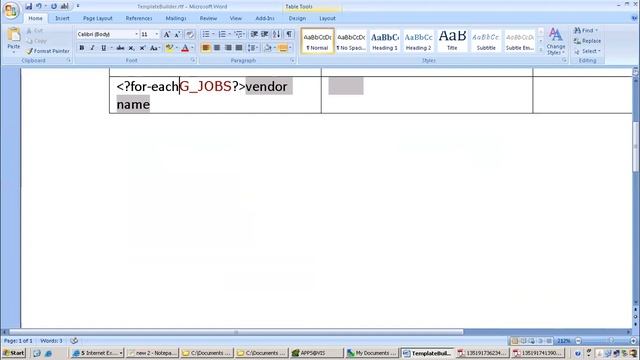Switch to the Insert tab

62,18
